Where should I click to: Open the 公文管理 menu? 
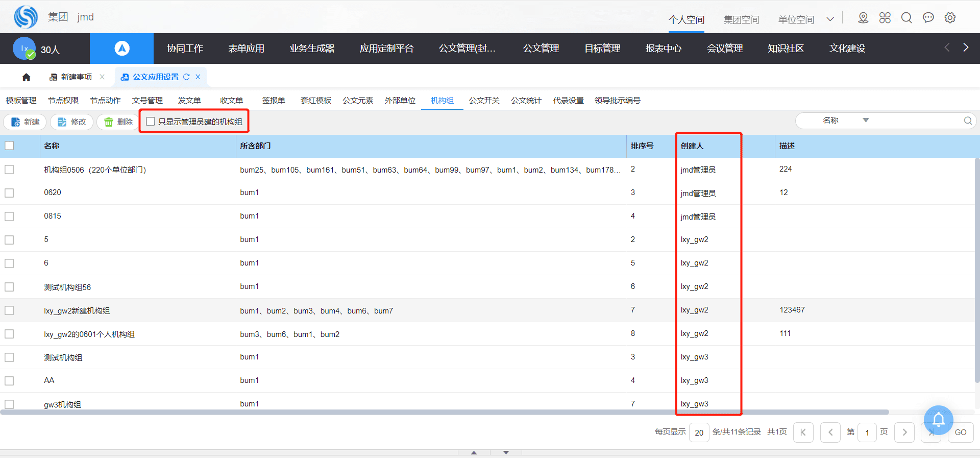click(x=541, y=49)
